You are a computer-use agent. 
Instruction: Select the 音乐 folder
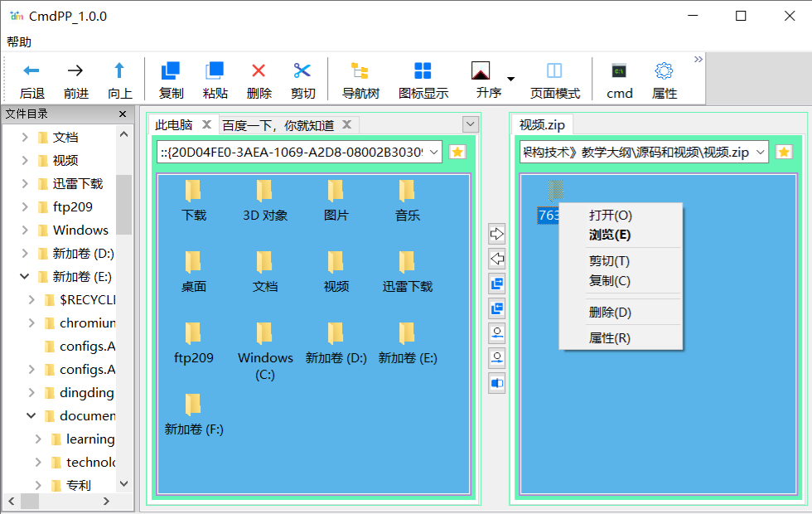[x=407, y=201]
